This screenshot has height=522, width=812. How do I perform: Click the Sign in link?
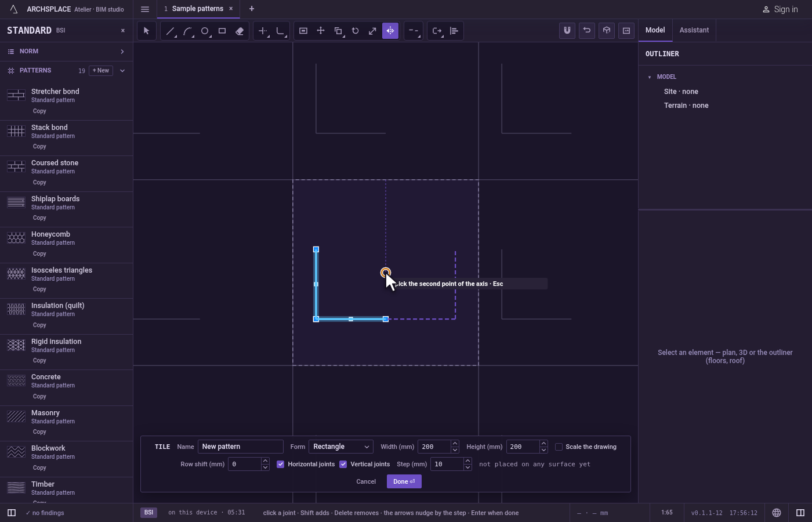click(x=780, y=9)
